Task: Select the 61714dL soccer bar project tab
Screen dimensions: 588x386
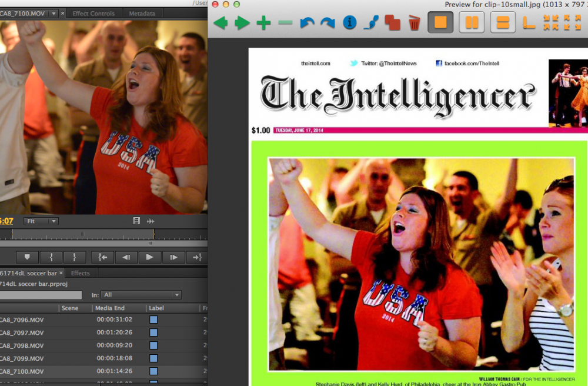Action: tap(28, 273)
